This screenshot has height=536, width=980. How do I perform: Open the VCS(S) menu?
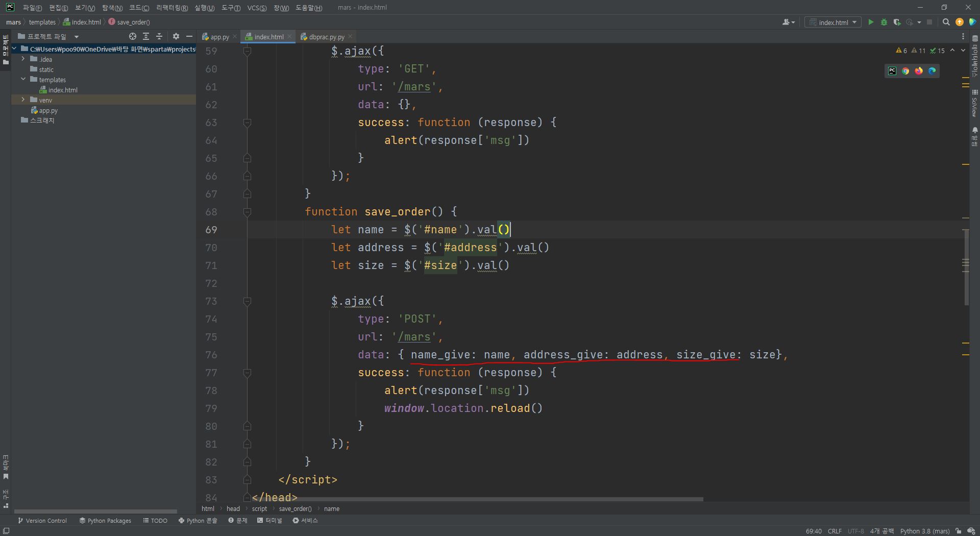click(257, 8)
